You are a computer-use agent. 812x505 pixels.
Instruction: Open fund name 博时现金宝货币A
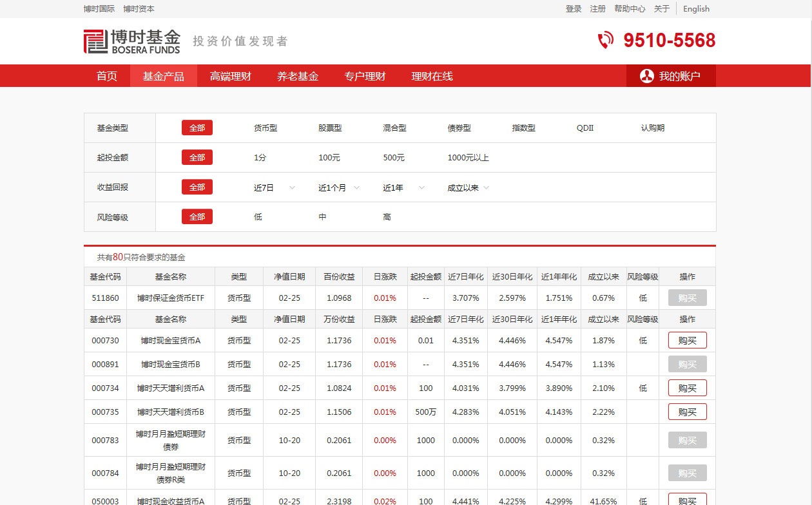171,341
